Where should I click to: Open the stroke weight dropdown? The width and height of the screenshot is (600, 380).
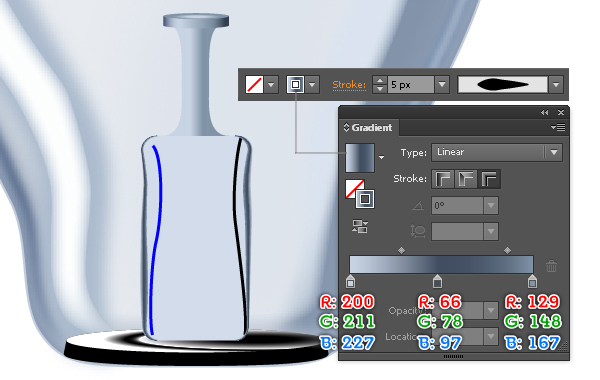[x=442, y=85]
